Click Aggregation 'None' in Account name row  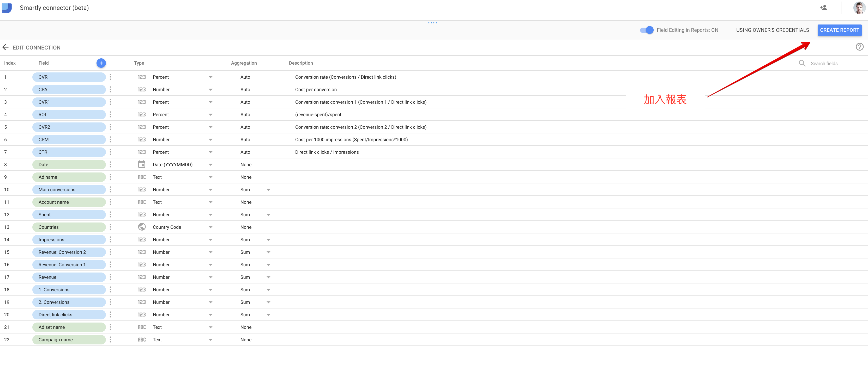coord(246,202)
